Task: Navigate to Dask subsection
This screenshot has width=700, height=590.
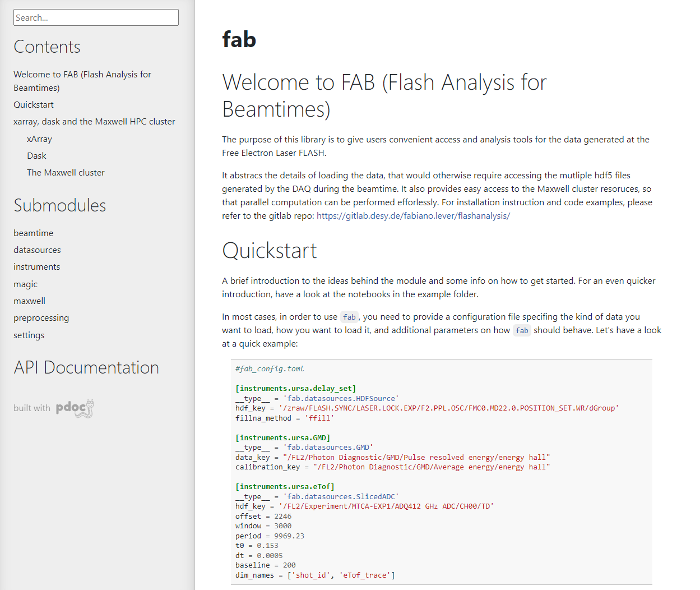Action: pyautogui.click(x=36, y=156)
